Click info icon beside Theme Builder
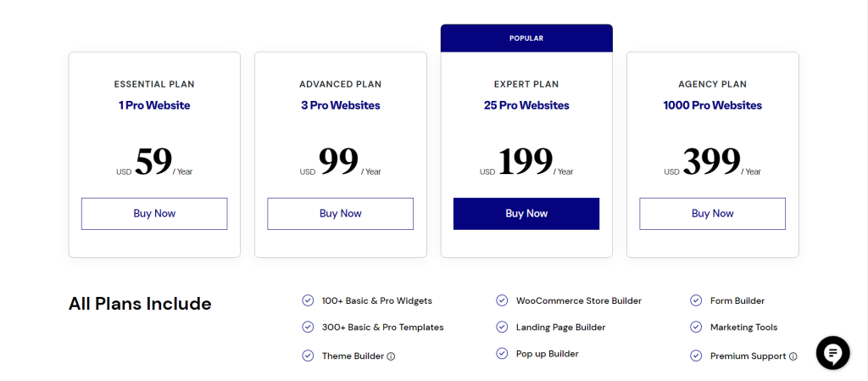868x381 pixels. tap(391, 356)
